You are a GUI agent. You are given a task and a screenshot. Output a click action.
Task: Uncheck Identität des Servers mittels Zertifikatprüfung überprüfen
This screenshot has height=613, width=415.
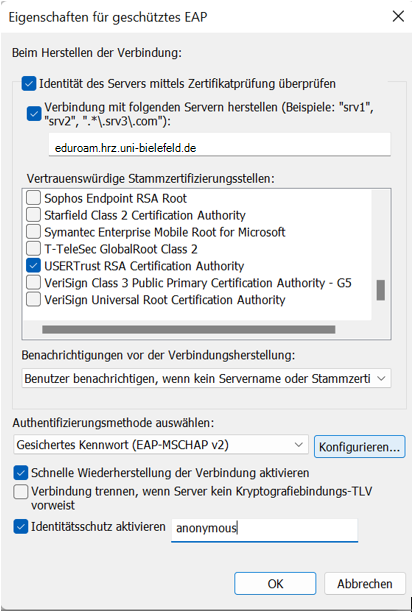(29, 84)
